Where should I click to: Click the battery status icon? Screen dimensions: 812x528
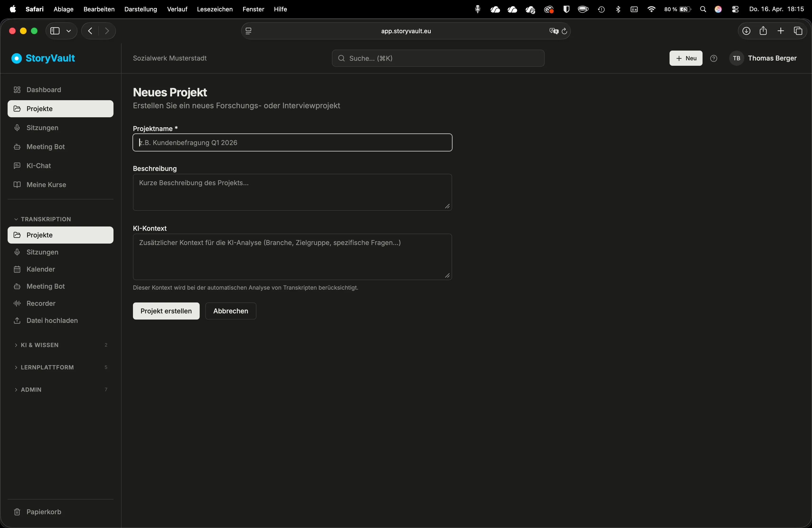678,9
